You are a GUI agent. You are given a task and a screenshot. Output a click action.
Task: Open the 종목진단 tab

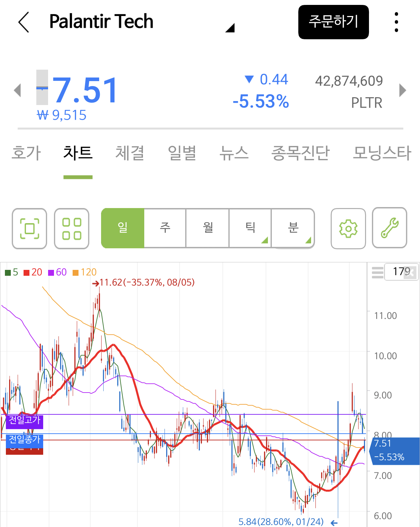[x=301, y=153]
